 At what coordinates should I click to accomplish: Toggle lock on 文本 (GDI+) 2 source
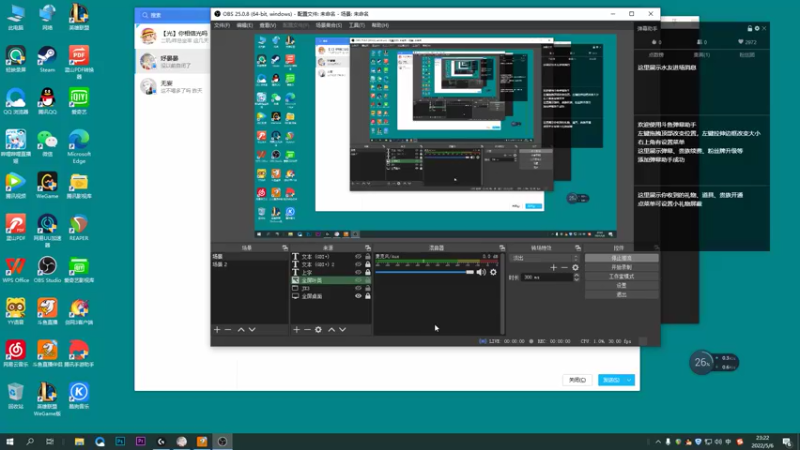pos(367,264)
